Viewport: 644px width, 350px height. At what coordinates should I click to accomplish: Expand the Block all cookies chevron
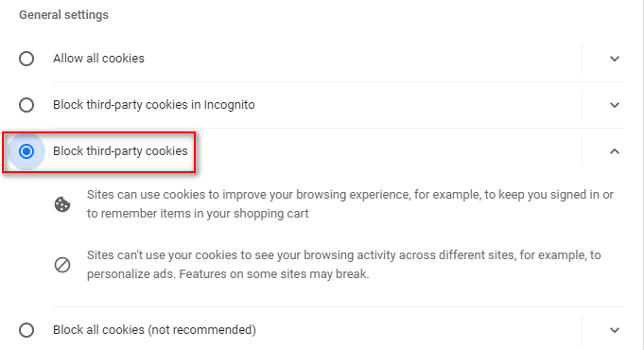click(x=615, y=330)
